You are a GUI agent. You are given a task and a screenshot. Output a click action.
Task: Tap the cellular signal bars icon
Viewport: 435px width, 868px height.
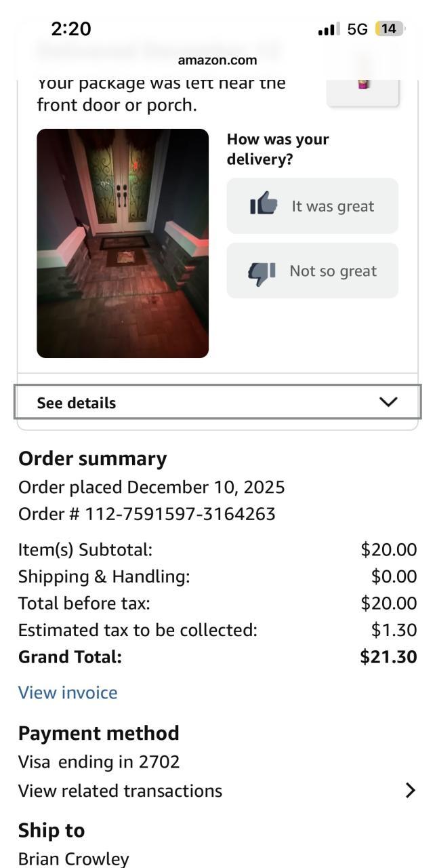328,29
